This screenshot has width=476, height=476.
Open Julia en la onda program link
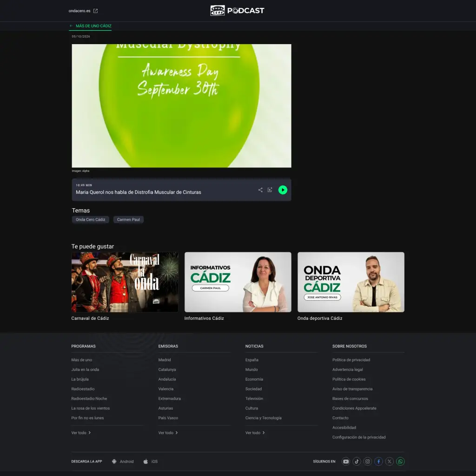pyautogui.click(x=85, y=370)
